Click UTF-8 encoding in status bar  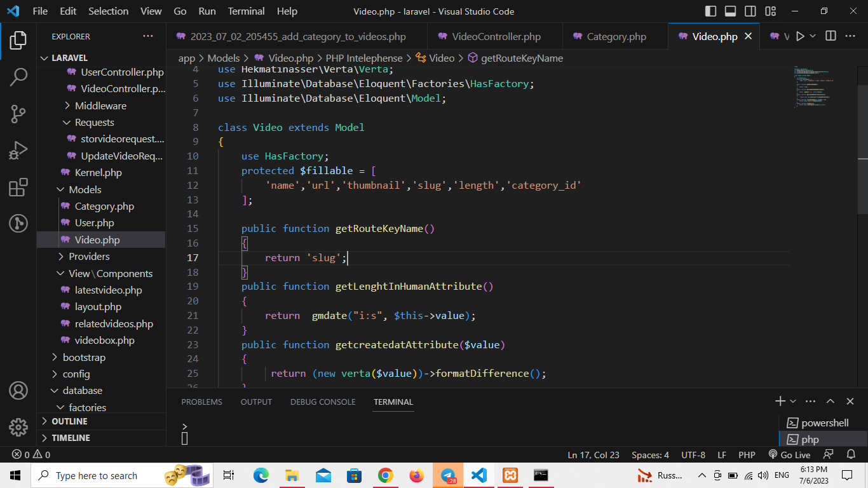click(693, 455)
